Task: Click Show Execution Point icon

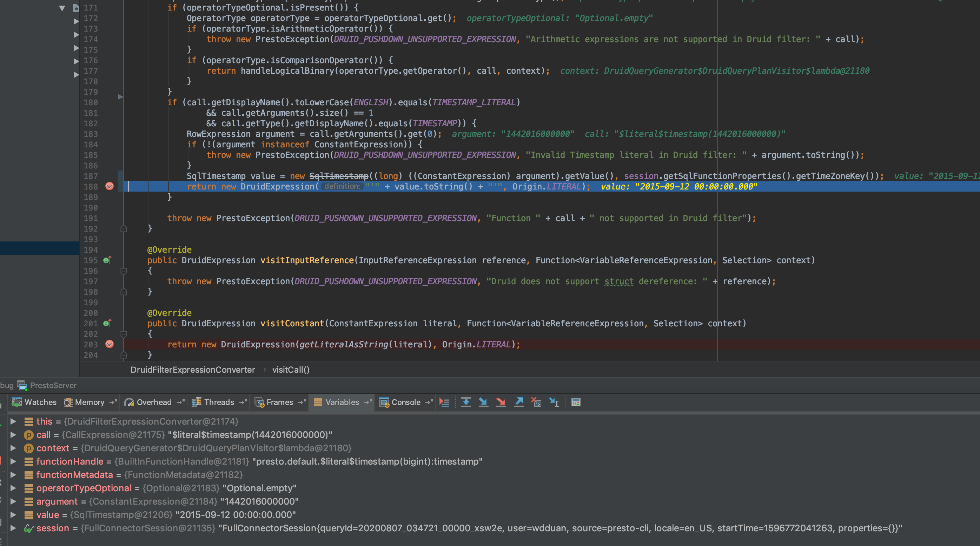Action: point(444,402)
